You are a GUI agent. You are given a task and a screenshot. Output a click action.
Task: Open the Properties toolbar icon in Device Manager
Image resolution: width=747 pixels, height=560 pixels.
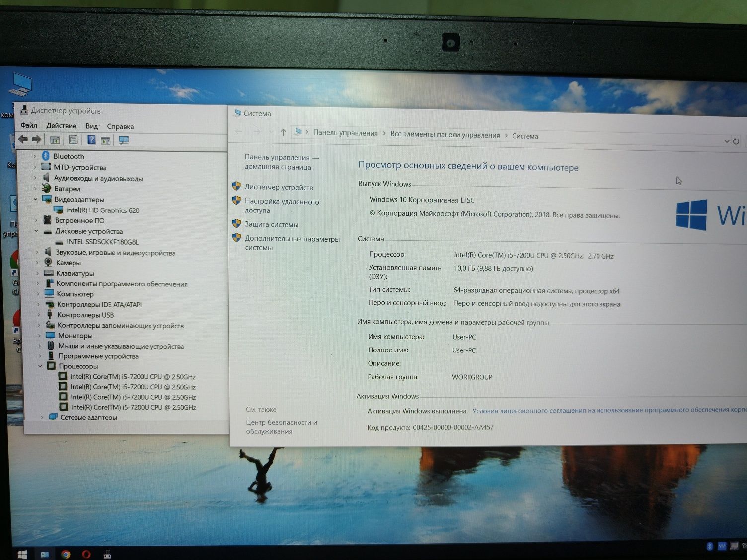74,140
